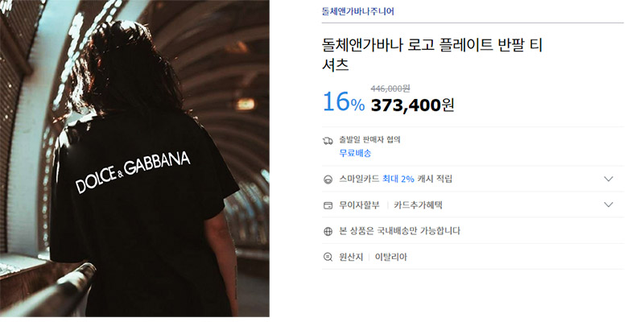Click the Smile Card smiley icon
The width and height of the screenshot is (644, 322).
click(328, 179)
